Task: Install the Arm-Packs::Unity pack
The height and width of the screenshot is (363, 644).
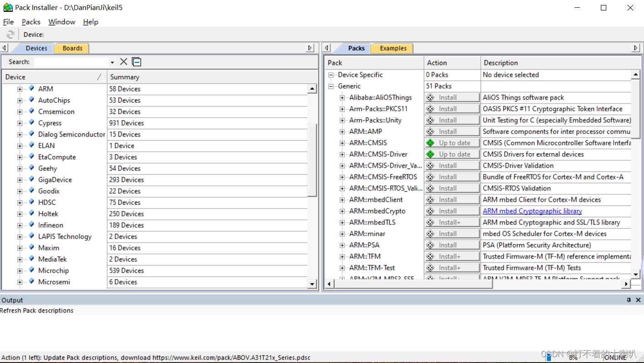Action: coord(452,120)
